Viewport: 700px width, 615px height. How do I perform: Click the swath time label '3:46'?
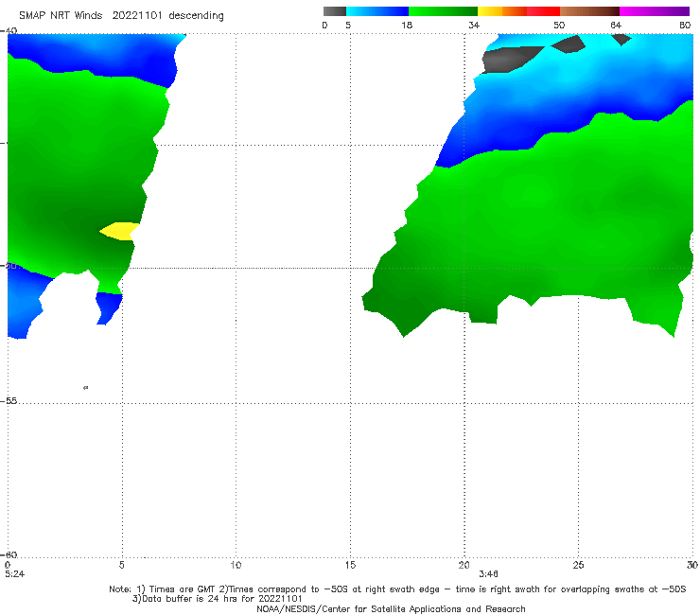tap(488, 574)
